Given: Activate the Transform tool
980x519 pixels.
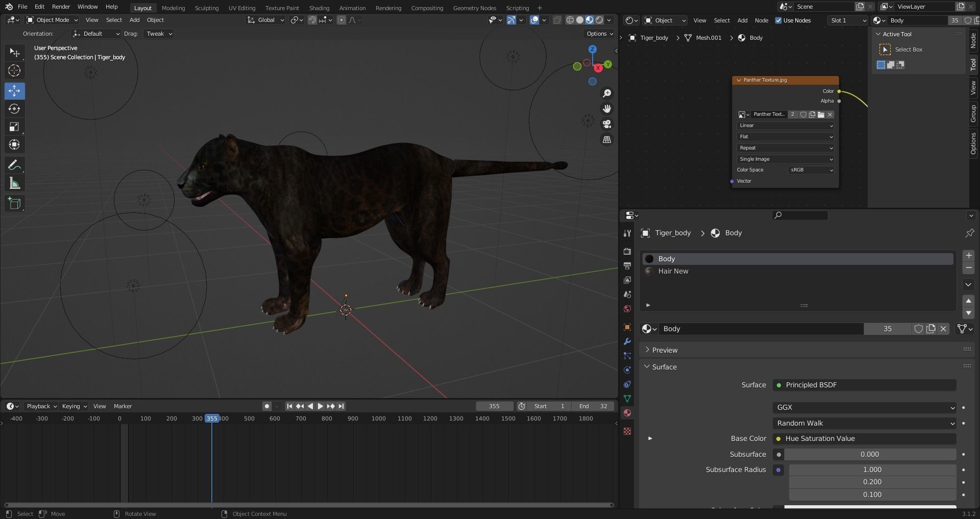Looking at the screenshot, I should 14,144.
